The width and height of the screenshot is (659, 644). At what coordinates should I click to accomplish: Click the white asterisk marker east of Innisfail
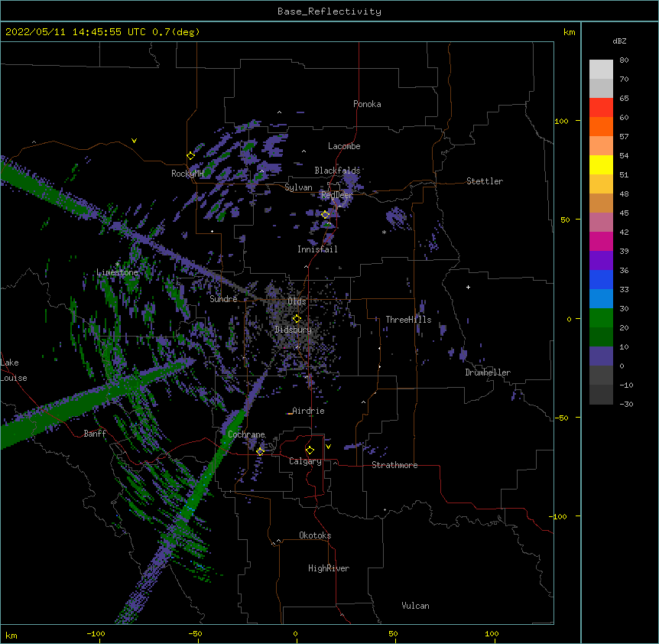[x=384, y=232]
